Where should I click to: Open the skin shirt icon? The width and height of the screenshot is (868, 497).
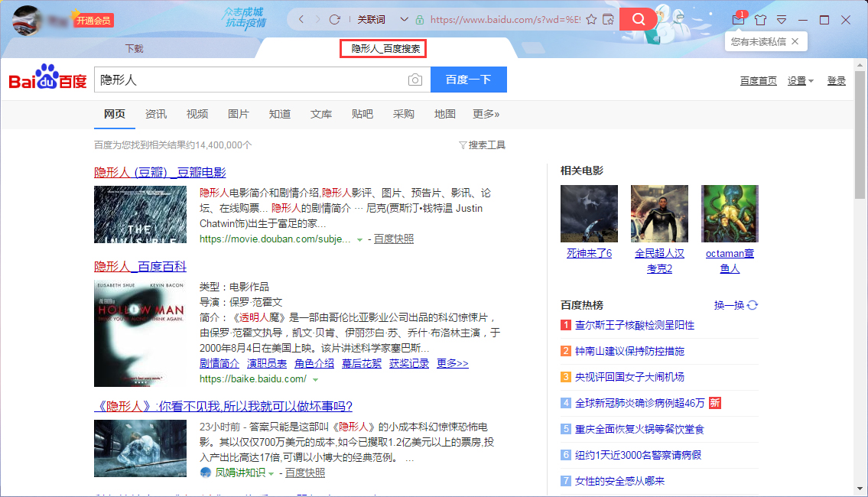coord(760,19)
